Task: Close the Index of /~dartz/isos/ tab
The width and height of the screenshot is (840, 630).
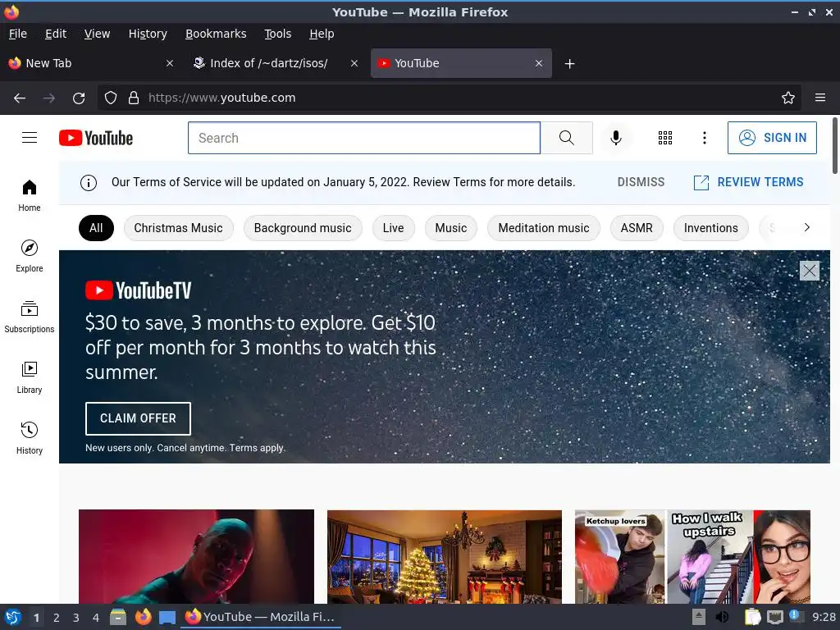Action: [x=354, y=63]
